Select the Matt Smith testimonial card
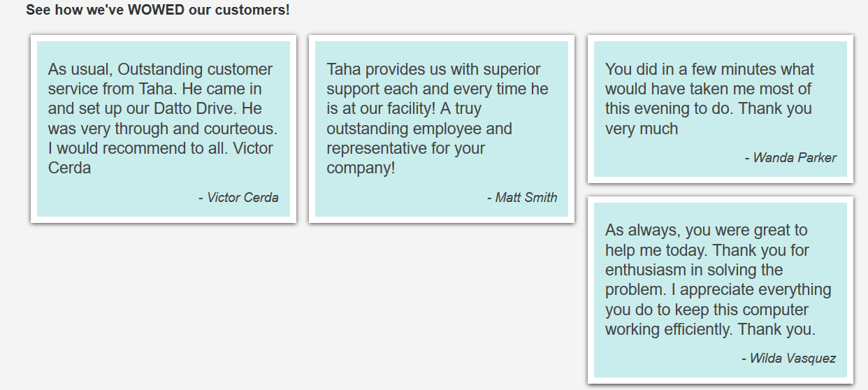868x390 pixels. coord(442,129)
